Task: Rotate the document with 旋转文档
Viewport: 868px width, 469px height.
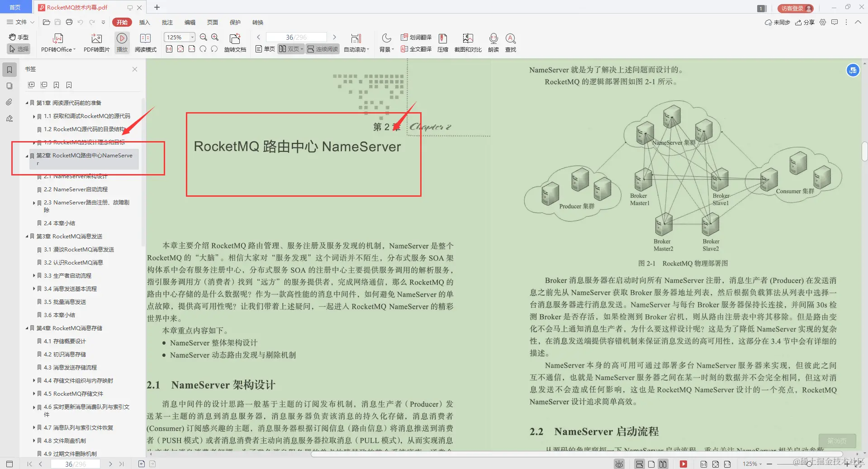Action: point(236,42)
